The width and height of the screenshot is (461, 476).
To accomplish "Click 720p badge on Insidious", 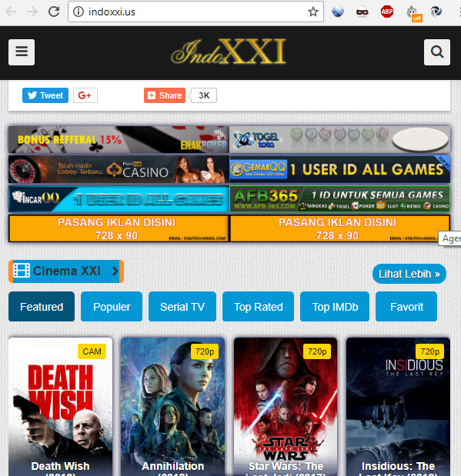I will coord(429,351).
